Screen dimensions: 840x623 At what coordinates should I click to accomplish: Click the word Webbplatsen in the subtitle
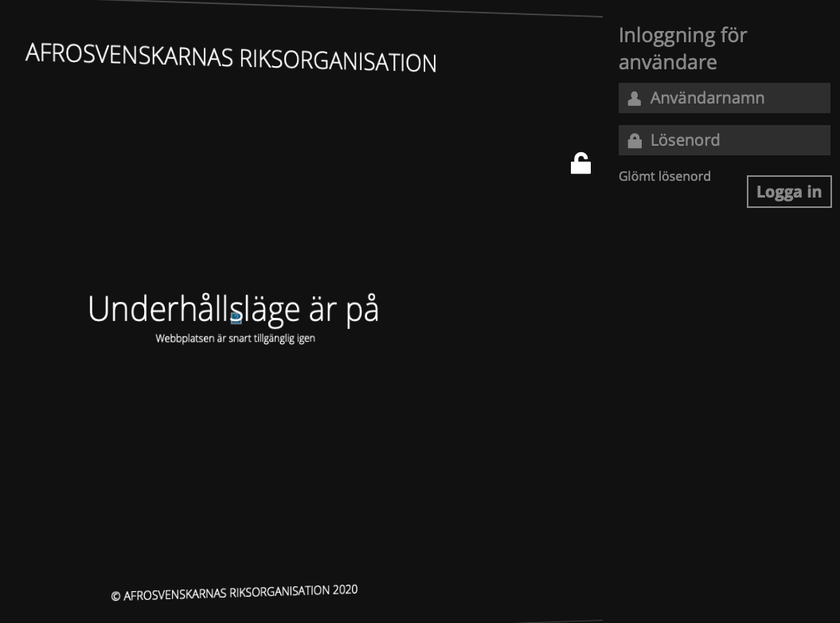click(185, 339)
